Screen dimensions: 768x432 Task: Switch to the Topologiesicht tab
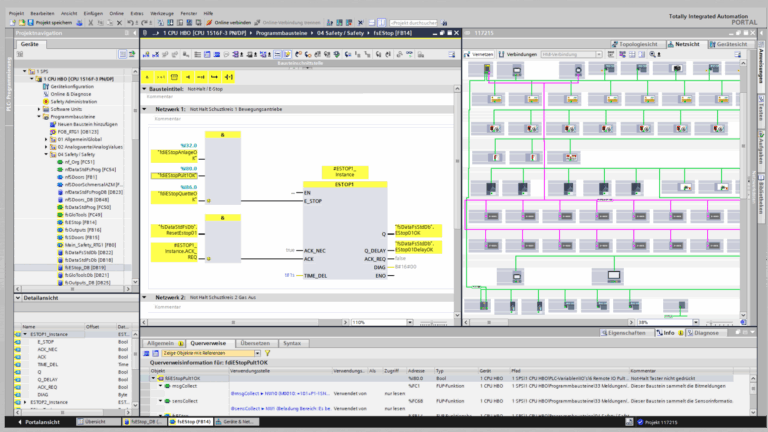pyautogui.click(x=640, y=44)
